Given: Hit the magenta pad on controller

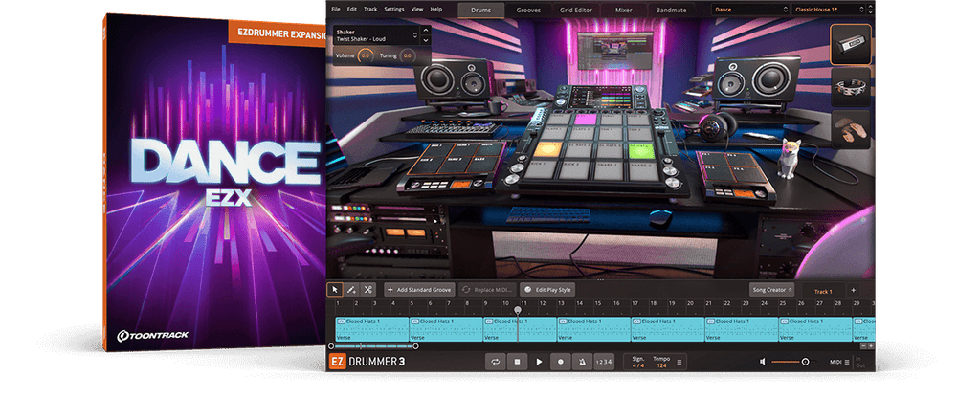Looking at the screenshot, I should tap(586, 118).
